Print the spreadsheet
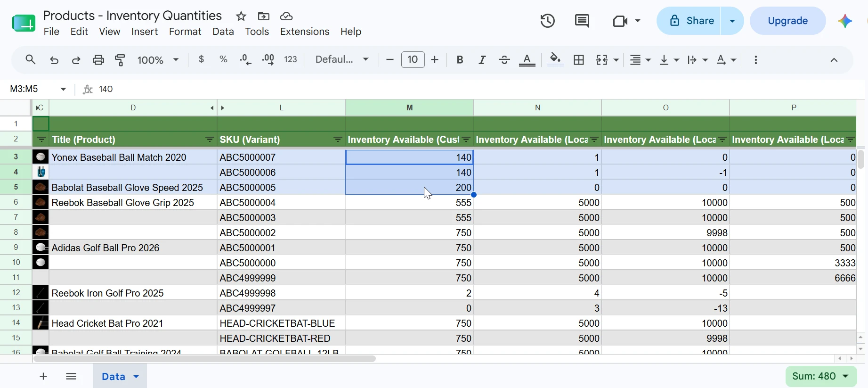868x388 pixels. pos(98,60)
